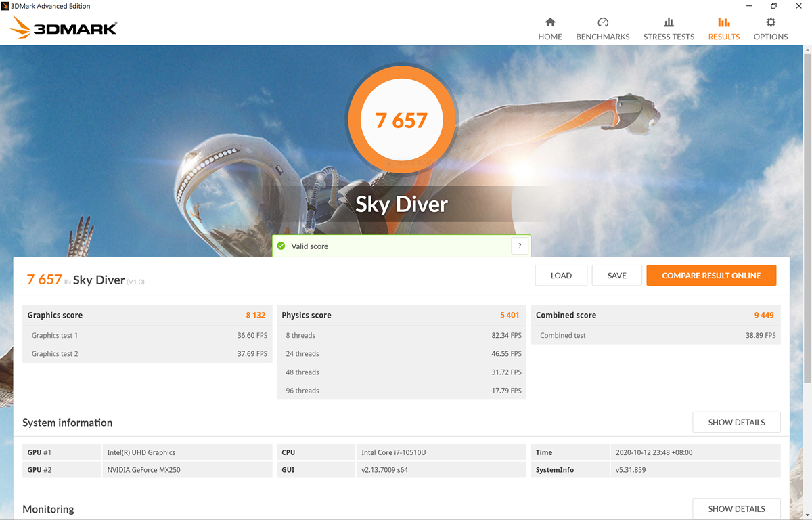Switch to the Benchmarks tab
Image resolution: width=812 pixels, height=520 pixels.
pyautogui.click(x=602, y=28)
